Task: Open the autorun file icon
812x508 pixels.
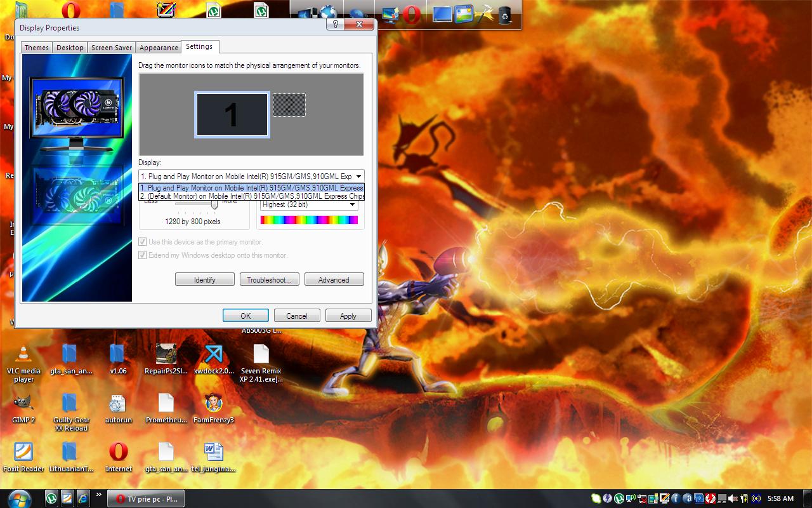Action: point(119,407)
